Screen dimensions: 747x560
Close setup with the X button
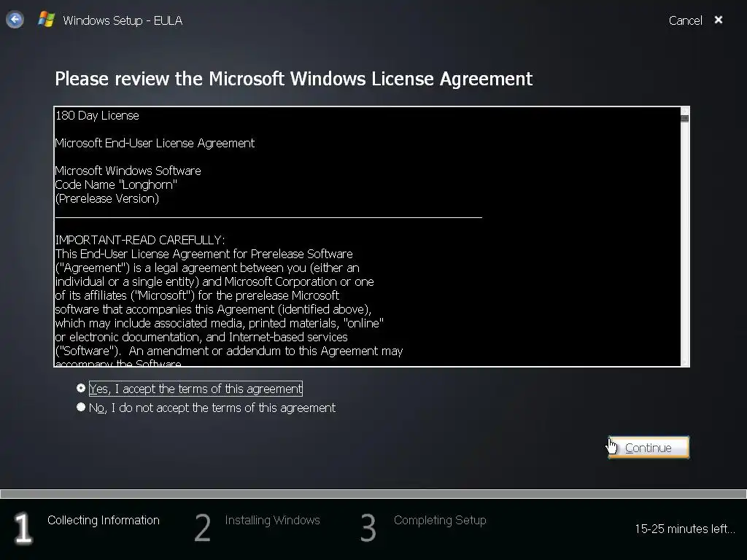pos(719,20)
